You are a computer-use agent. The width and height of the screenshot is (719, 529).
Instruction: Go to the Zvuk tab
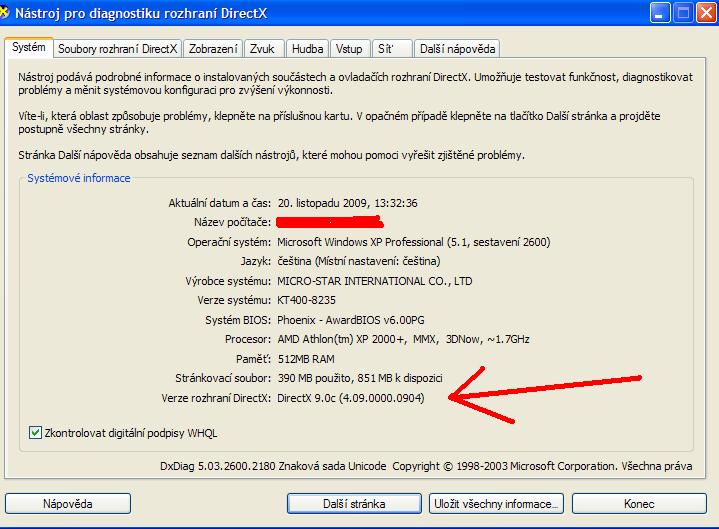coord(264,48)
